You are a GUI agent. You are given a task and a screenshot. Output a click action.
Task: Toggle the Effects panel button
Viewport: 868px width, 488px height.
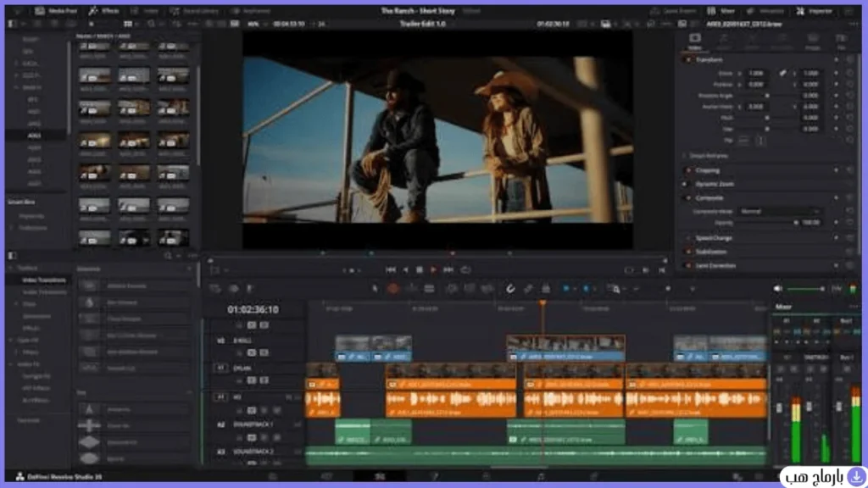[x=104, y=11]
